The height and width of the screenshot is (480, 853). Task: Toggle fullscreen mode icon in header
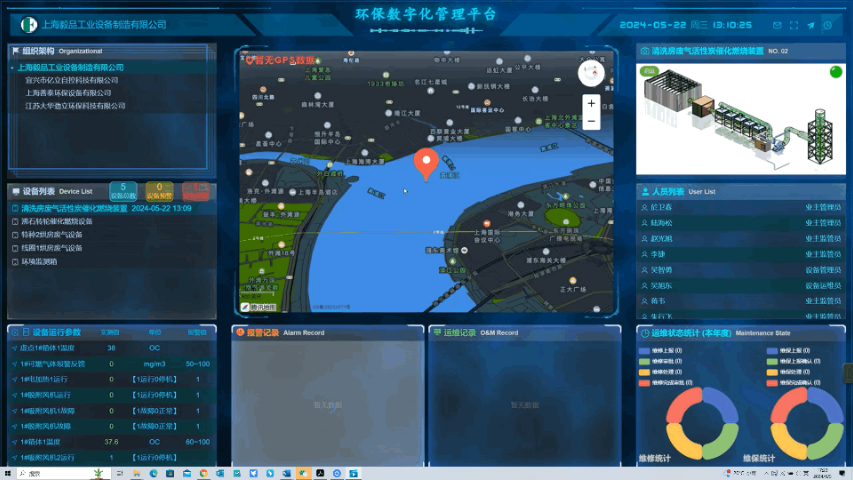point(793,25)
